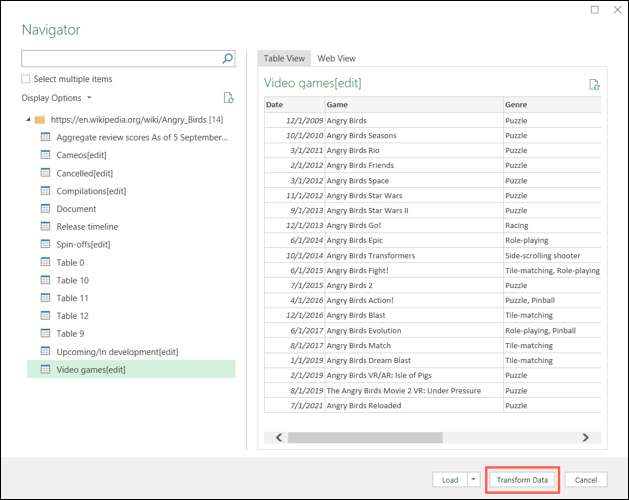Select the Document table icon
Screen dimensions: 629x500
click(45, 209)
